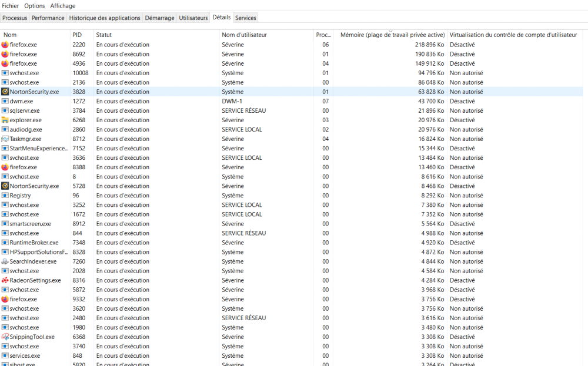
Task: Open the Affichage menu
Action: (62, 6)
